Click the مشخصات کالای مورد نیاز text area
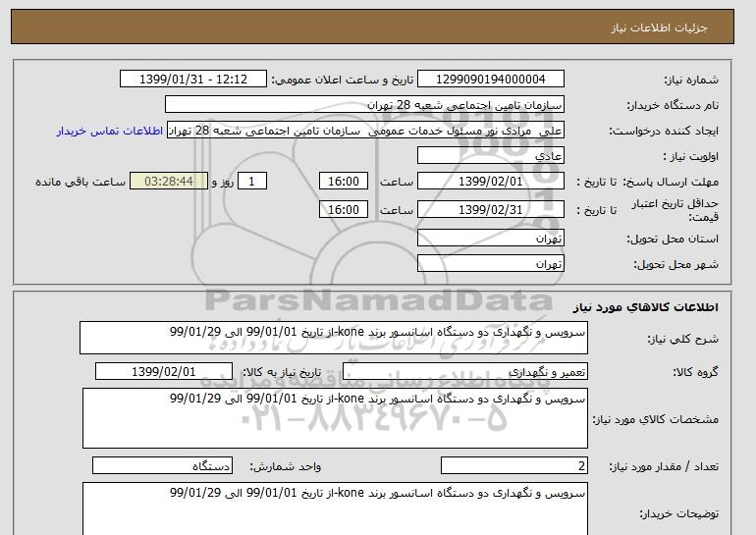 335,418
